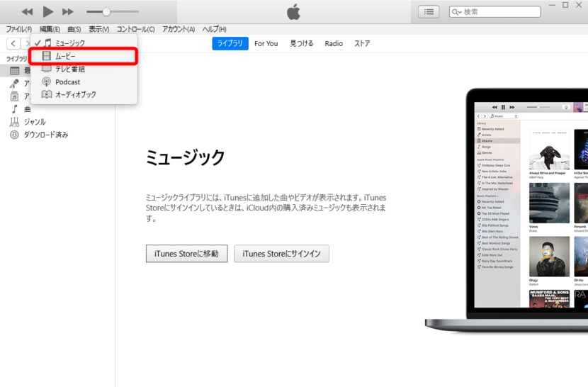Click the rewind previous track button

[x=27, y=12]
